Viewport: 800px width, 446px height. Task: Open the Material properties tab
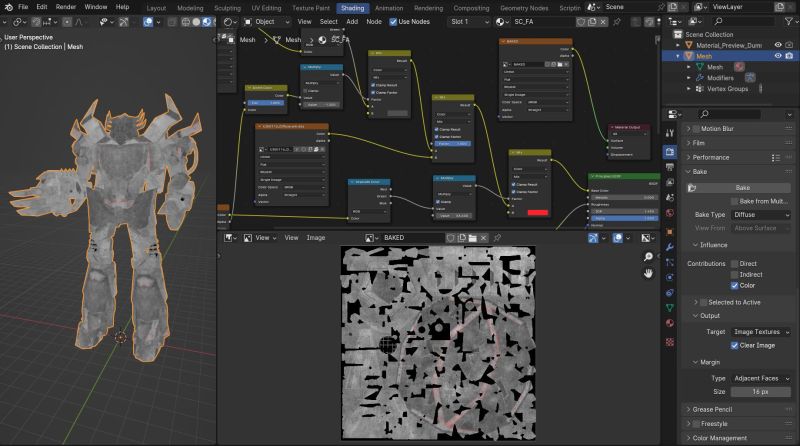click(x=670, y=323)
